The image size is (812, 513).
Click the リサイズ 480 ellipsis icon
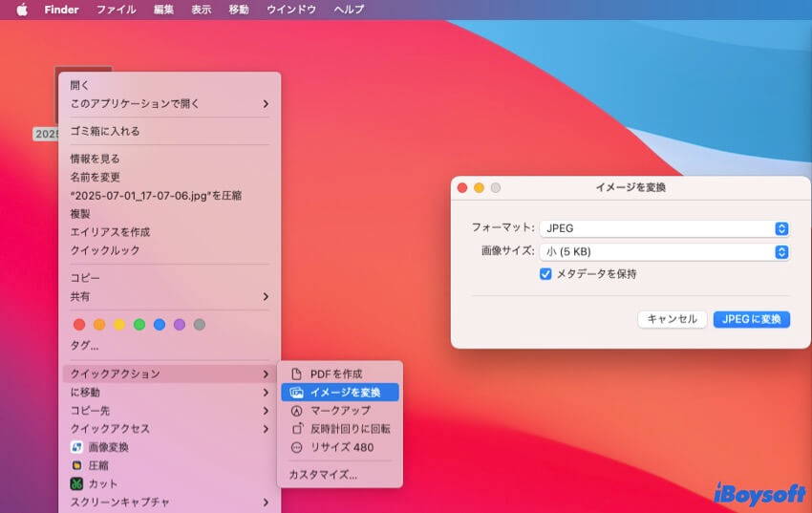pos(296,447)
